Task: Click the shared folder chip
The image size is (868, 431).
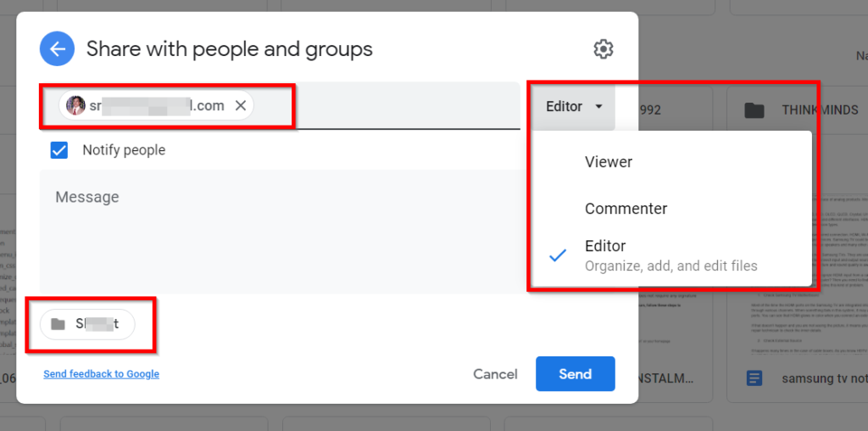Action: [x=87, y=324]
